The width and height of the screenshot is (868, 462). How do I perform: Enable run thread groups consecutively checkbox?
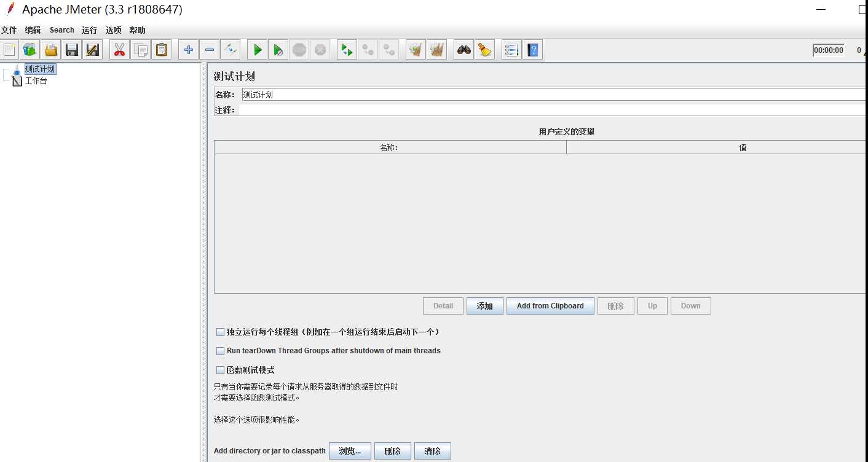(220, 332)
